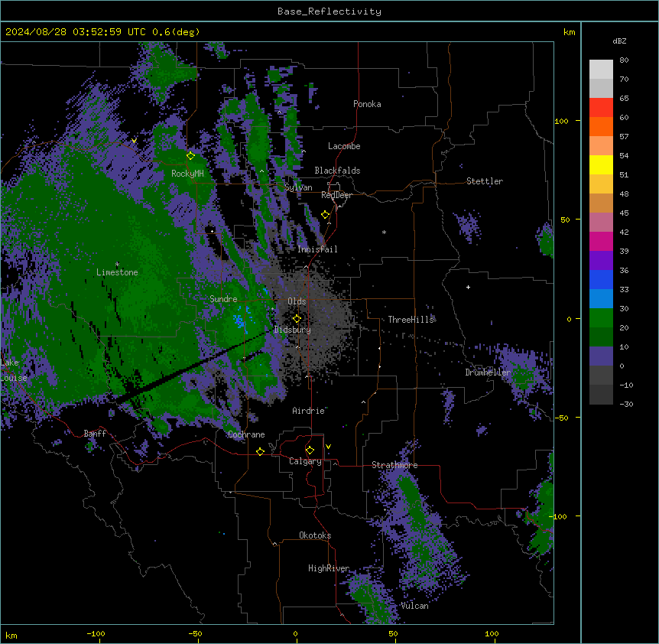
Task: Click the RockyMH label
Action: (187, 174)
